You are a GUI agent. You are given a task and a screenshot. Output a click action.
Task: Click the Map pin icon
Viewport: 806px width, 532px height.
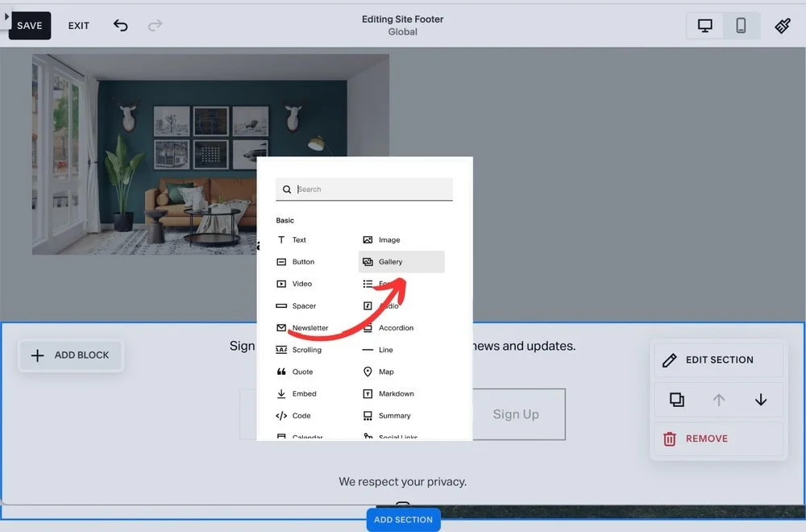pos(368,372)
